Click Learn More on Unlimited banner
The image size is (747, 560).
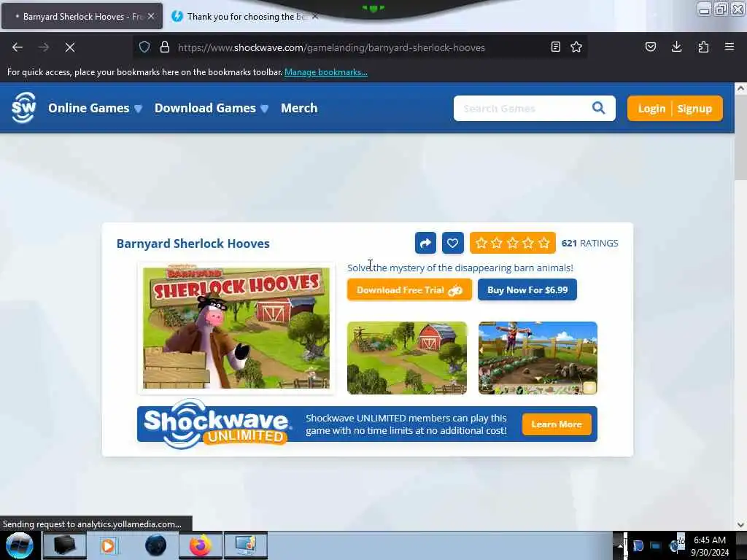pyautogui.click(x=557, y=424)
